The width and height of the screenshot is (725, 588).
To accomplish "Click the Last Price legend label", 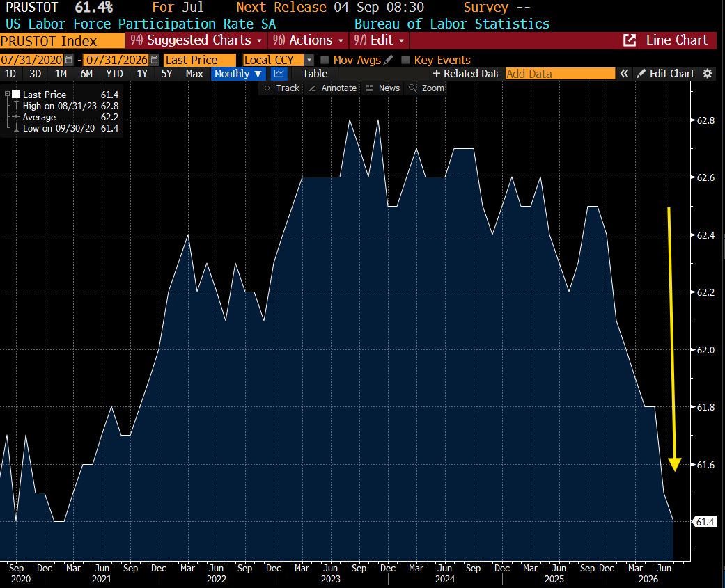I will (x=45, y=95).
